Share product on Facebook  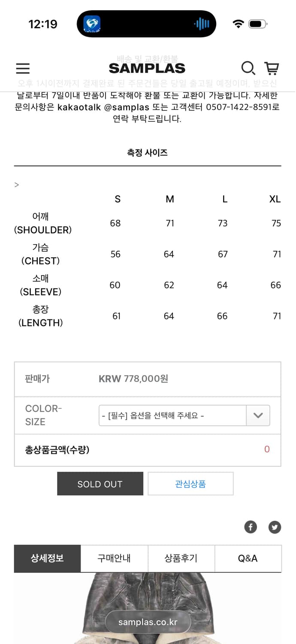251,527
